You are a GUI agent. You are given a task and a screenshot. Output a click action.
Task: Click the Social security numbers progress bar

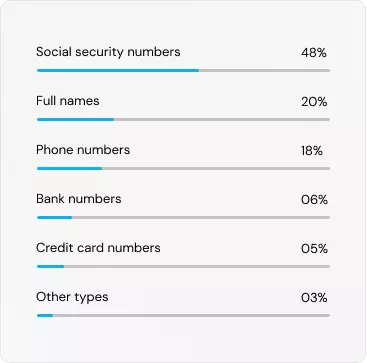pos(183,70)
